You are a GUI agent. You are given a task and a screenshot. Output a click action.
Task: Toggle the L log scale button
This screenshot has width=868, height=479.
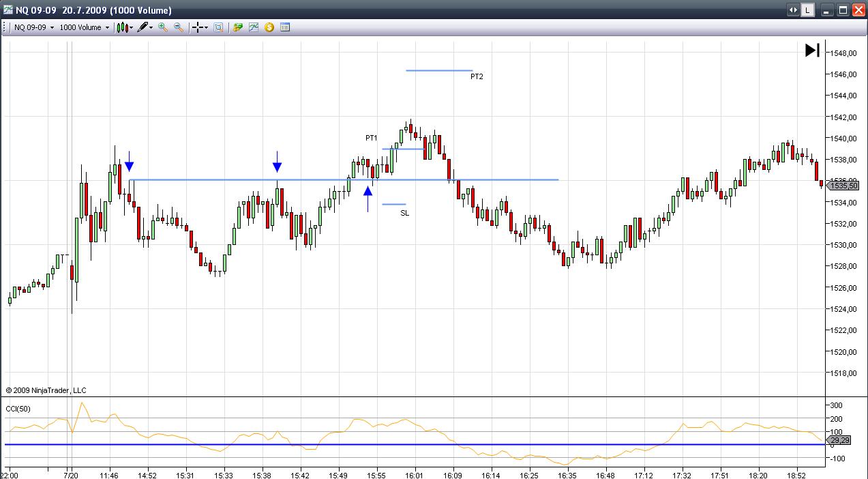point(807,10)
